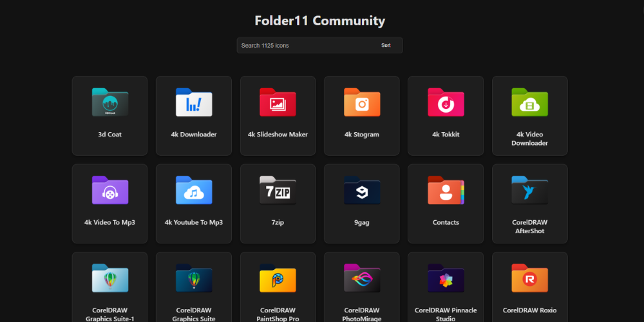644x322 pixels.
Task: Click the 'CorelDRAW Pinnacle Studio' label text
Action: pyautogui.click(x=446, y=314)
